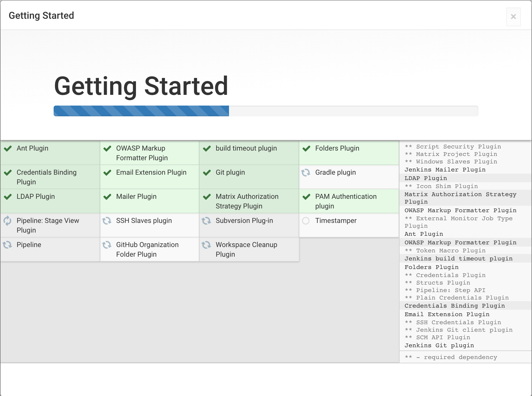Click the refresh icon beside Subversion Plug-in
The width and height of the screenshot is (532, 396).
tap(206, 221)
